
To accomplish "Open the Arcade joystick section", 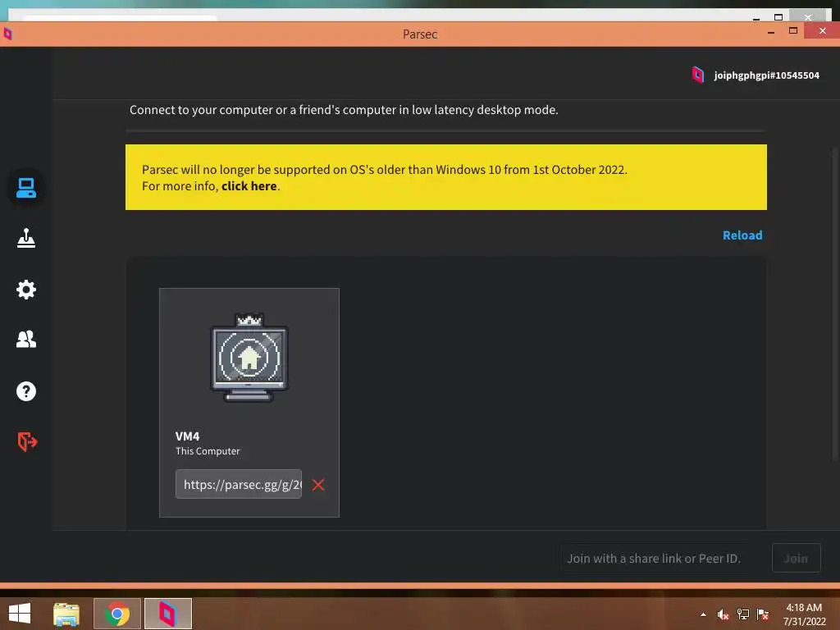I will pyautogui.click(x=25, y=239).
